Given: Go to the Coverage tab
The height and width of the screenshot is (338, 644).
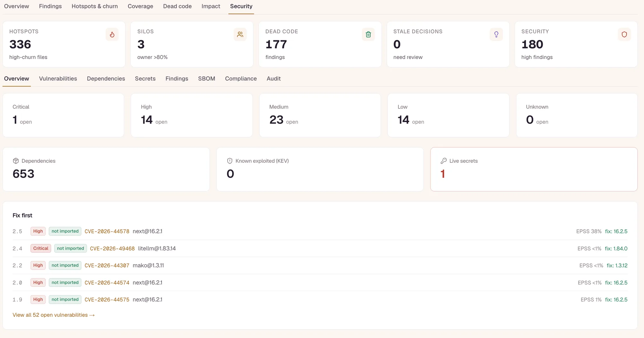Looking at the screenshot, I should pos(140,6).
